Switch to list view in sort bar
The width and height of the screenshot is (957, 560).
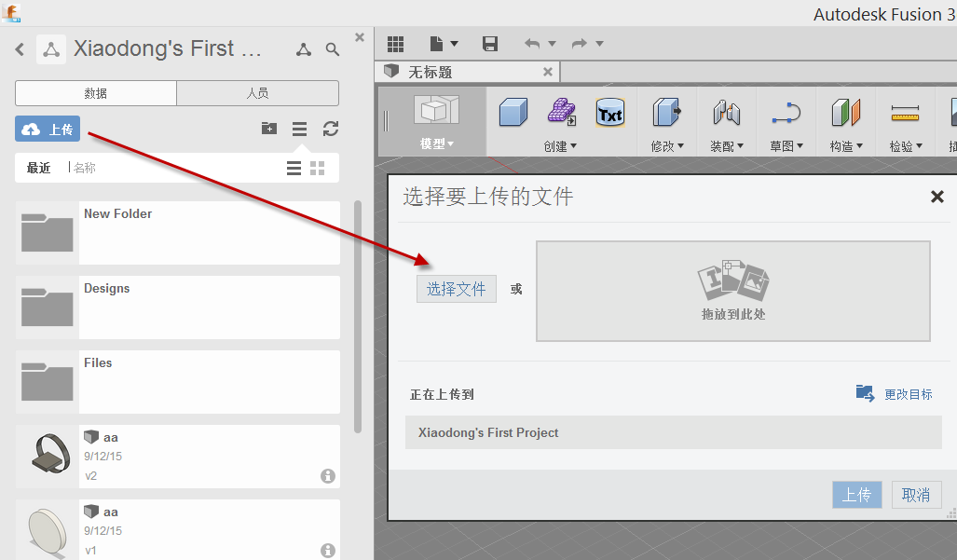coord(294,169)
